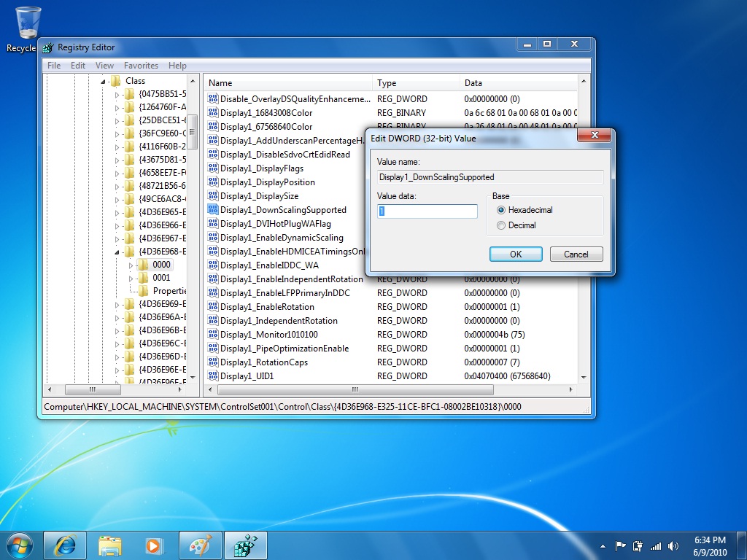Expand the {0475BB51-5 key
The width and height of the screenshot is (747, 560).
coord(117,95)
